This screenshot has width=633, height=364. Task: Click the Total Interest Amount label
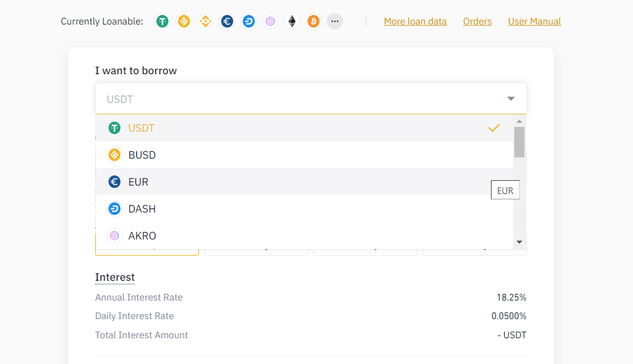(141, 335)
